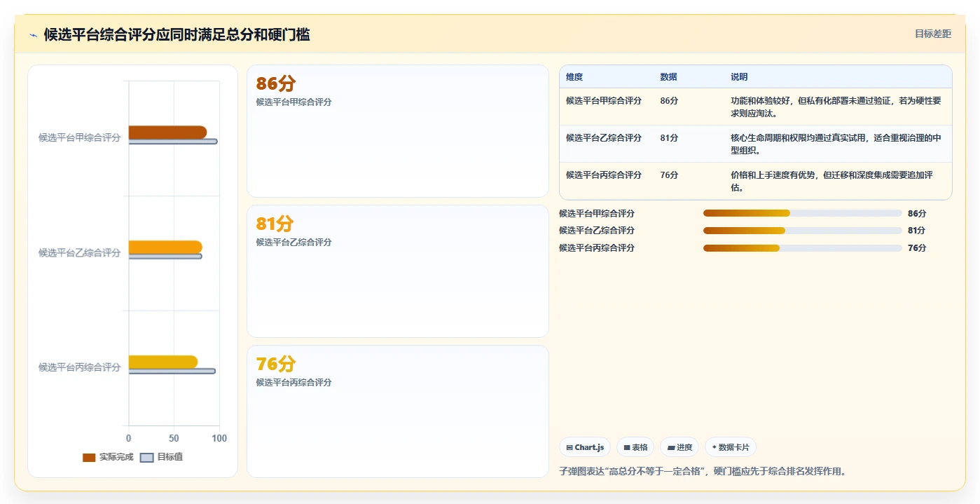Click the gray target bar for 候选平台丙
980x504 pixels.
pos(172,371)
